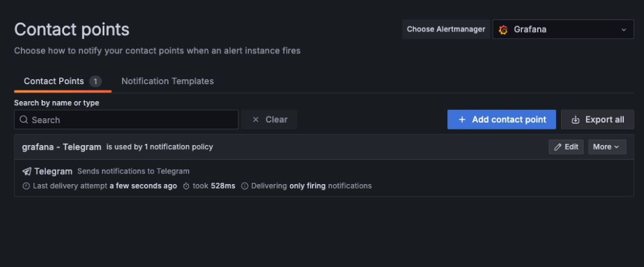Click the pencil icon on Edit button
The height and width of the screenshot is (267, 644).
(x=558, y=147)
